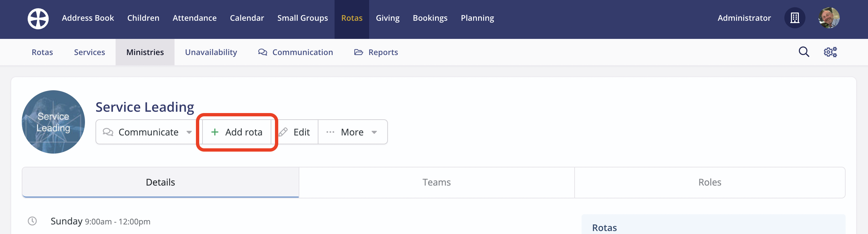
Task: Open the Communication section
Action: pyautogui.click(x=295, y=52)
